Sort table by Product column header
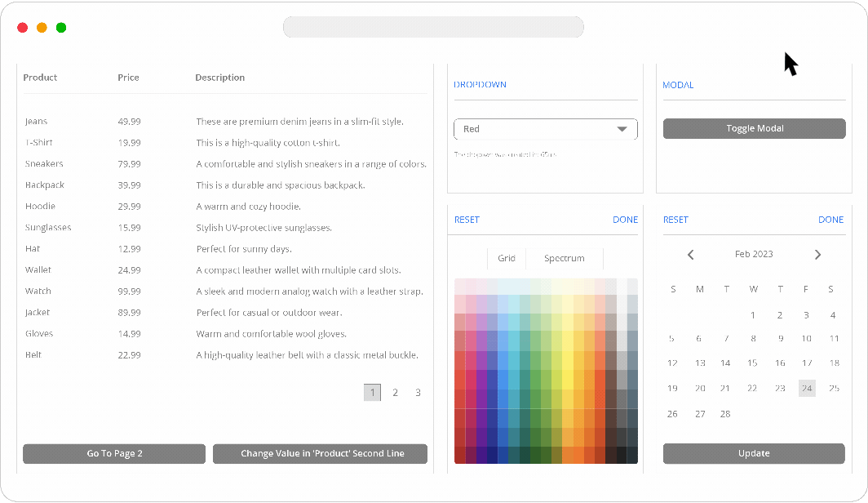This screenshot has height=503, width=868. pos(40,78)
